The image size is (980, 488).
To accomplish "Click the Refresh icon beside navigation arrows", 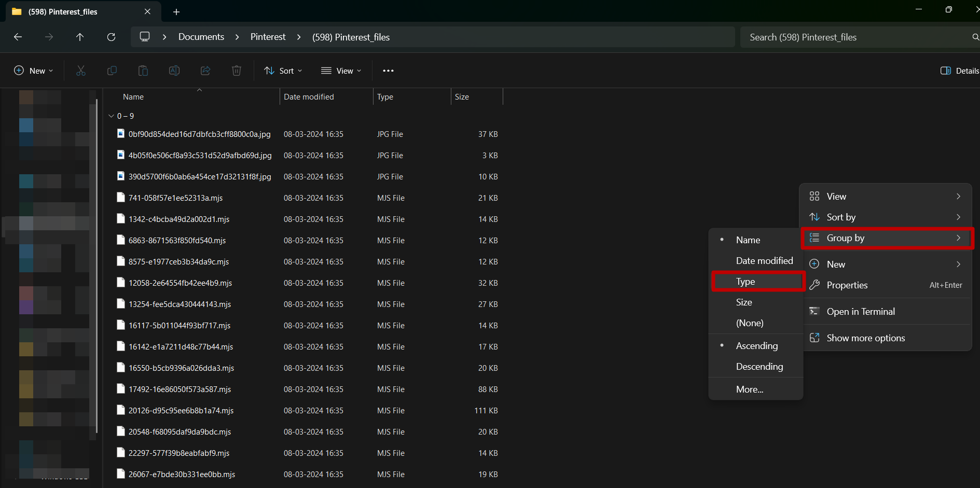I will [111, 37].
